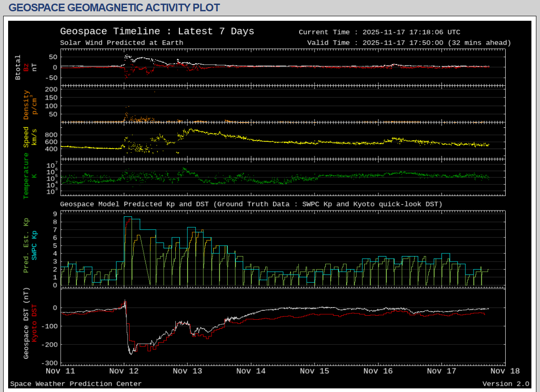540x392 pixels.
Task: Click the Nov 12 date on time axis
Action: 124,371
